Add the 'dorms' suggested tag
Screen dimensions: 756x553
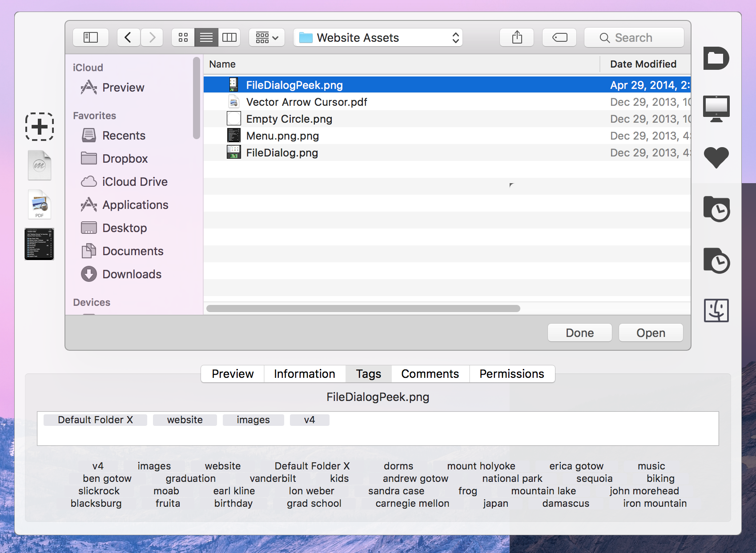coord(398,466)
